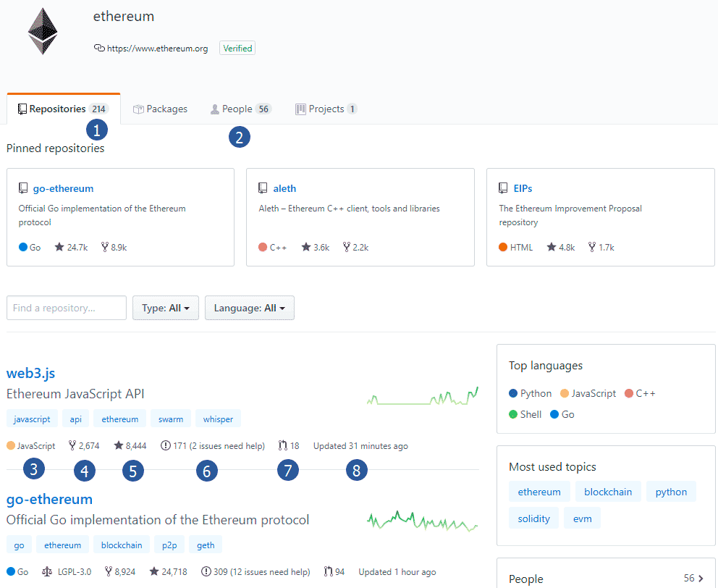Click fork icon showing 1.7k on EIPs card
Image resolution: width=718 pixels, height=588 pixels.
tap(592, 247)
